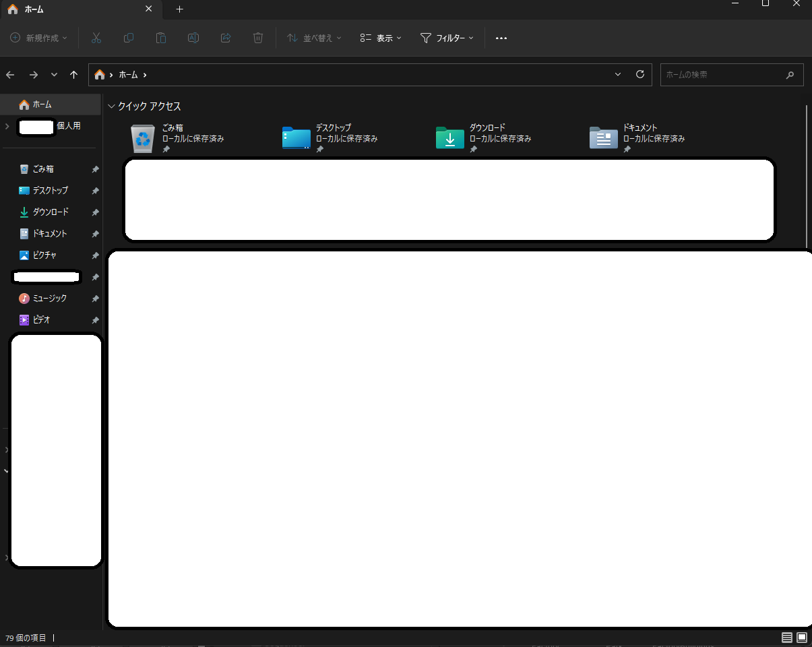Open ダウンロード folder in Quick Access
The height and width of the screenshot is (647, 812).
click(x=451, y=137)
